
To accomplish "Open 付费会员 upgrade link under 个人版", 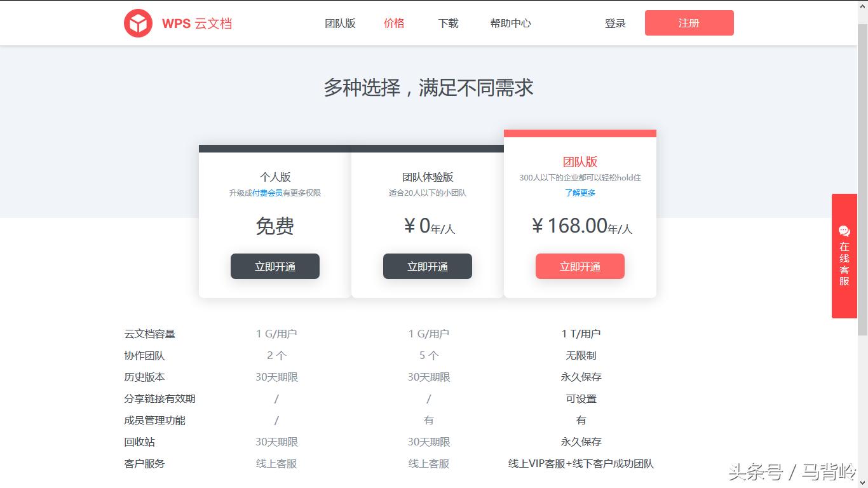I will coord(268,193).
